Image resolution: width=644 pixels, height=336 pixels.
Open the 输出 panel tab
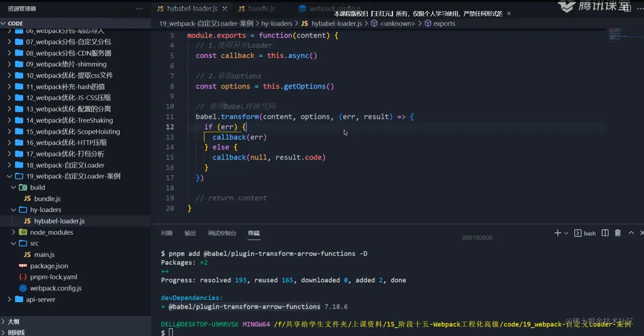pos(190,233)
